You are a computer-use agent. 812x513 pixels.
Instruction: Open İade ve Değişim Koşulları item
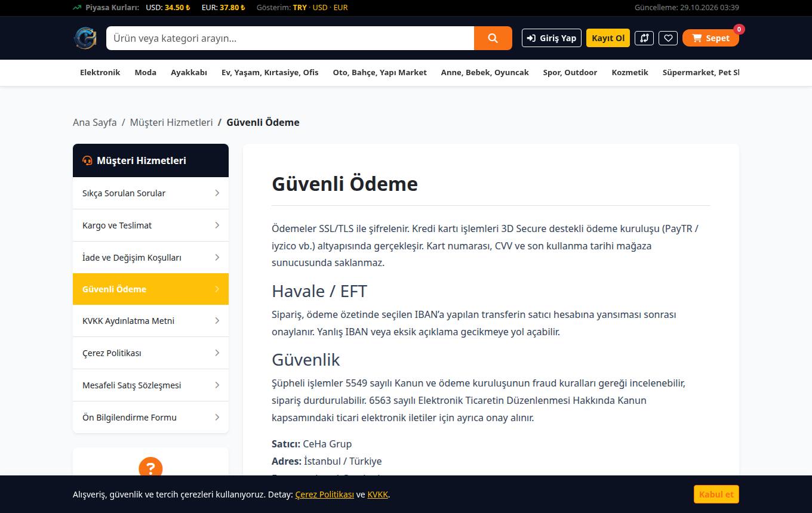(x=150, y=258)
